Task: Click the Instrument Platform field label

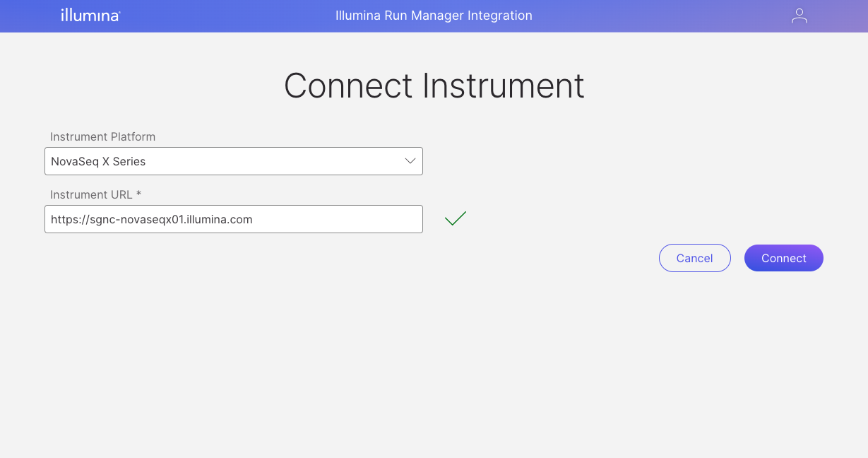Action: [102, 136]
